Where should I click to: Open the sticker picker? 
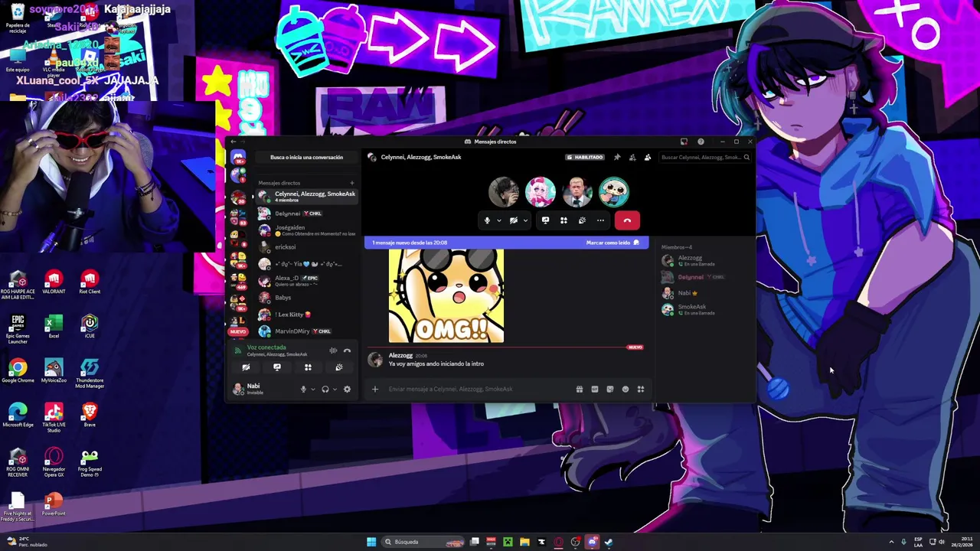[610, 389]
